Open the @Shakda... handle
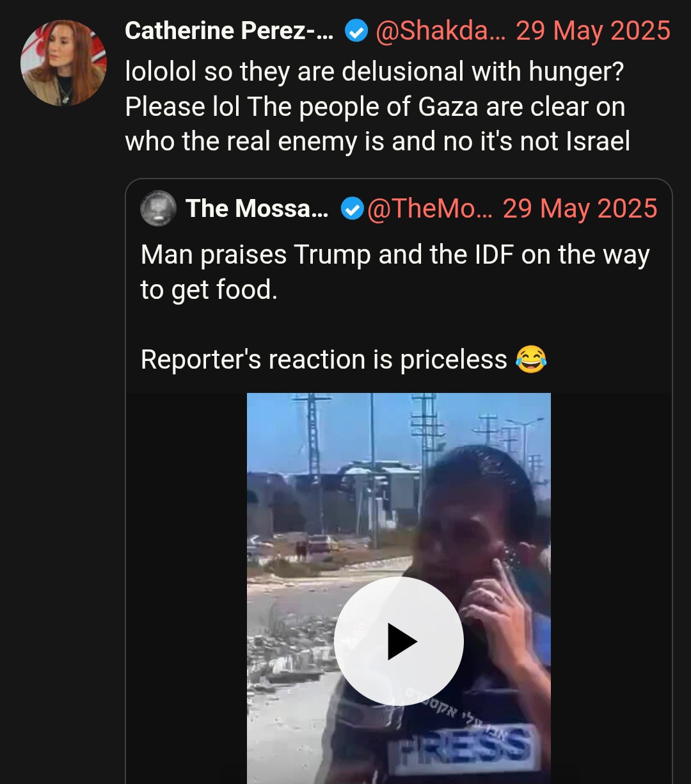The width and height of the screenshot is (691, 784). click(440, 31)
